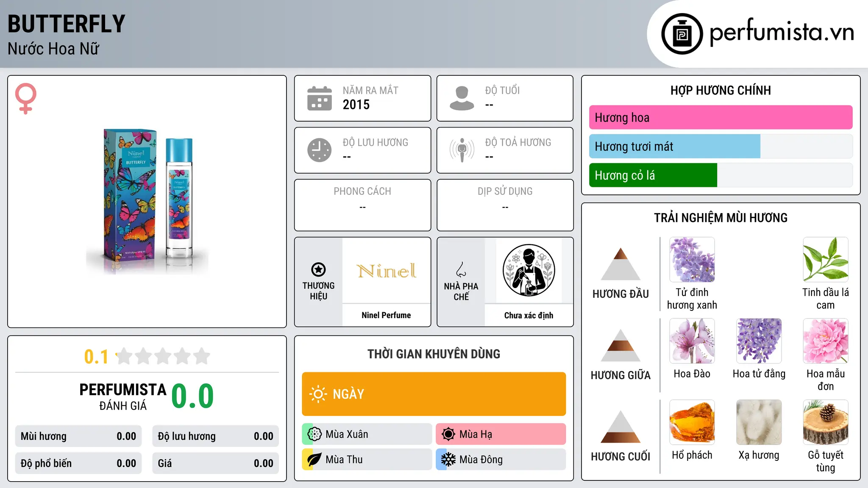
Task: Click the perfumista.vn site name
Action: (x=782, y=32)
